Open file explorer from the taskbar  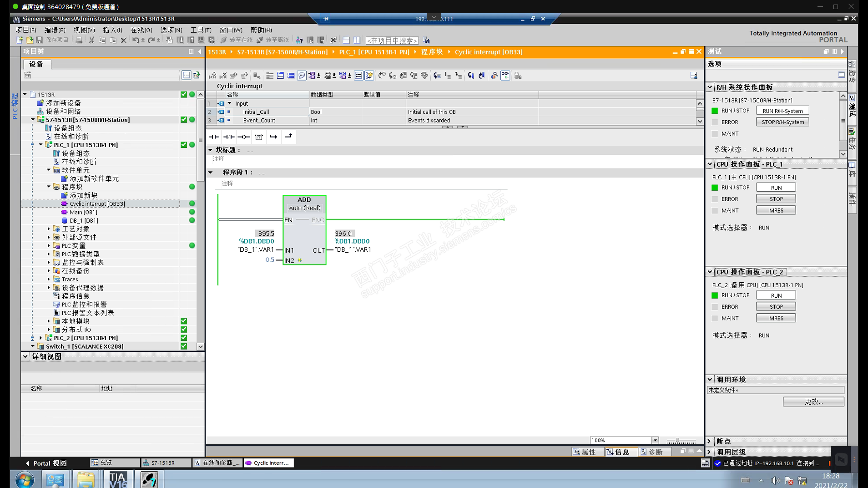click(86, 479)
